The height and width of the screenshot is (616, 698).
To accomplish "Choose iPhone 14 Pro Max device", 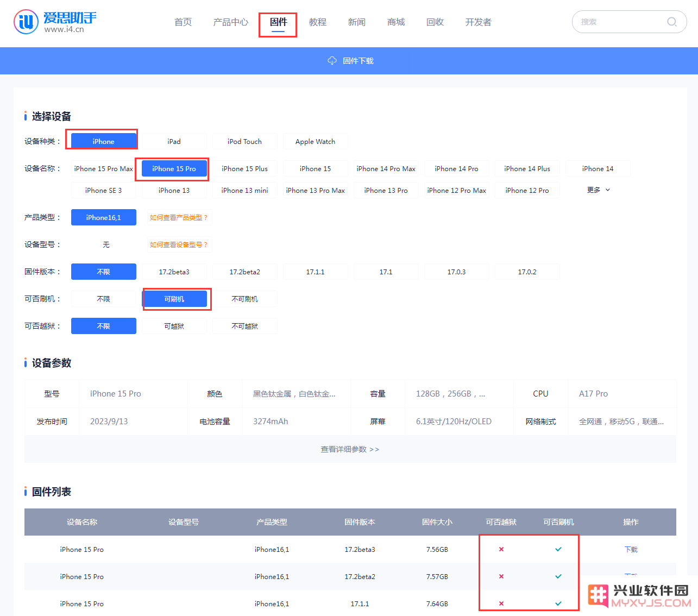I will pyautogui.click(x=386, y=168).
